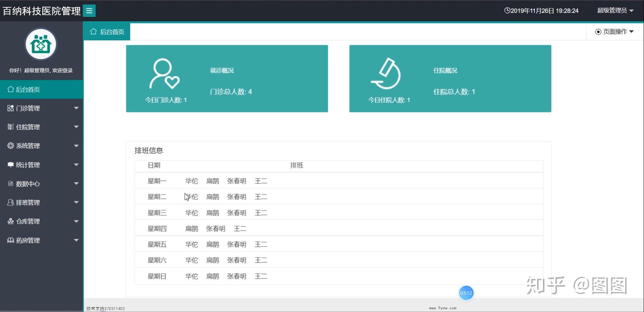
Task: Expand 药房管理 menu arrow
Action: point(76,240)
